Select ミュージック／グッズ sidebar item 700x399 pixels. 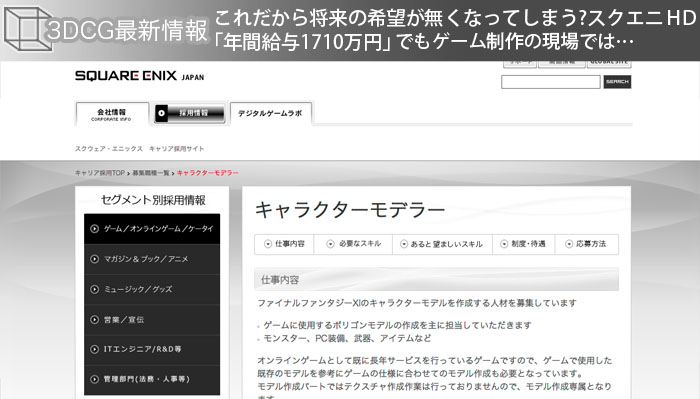[152, 290]
